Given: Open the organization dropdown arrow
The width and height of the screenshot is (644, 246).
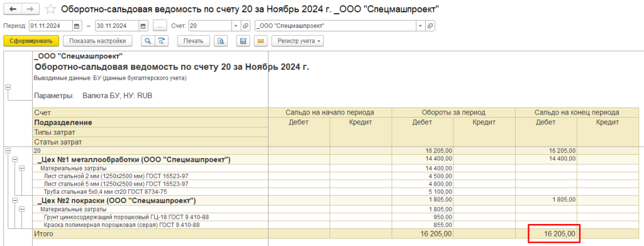Looking at the screenshot, I should click(421, 26).
